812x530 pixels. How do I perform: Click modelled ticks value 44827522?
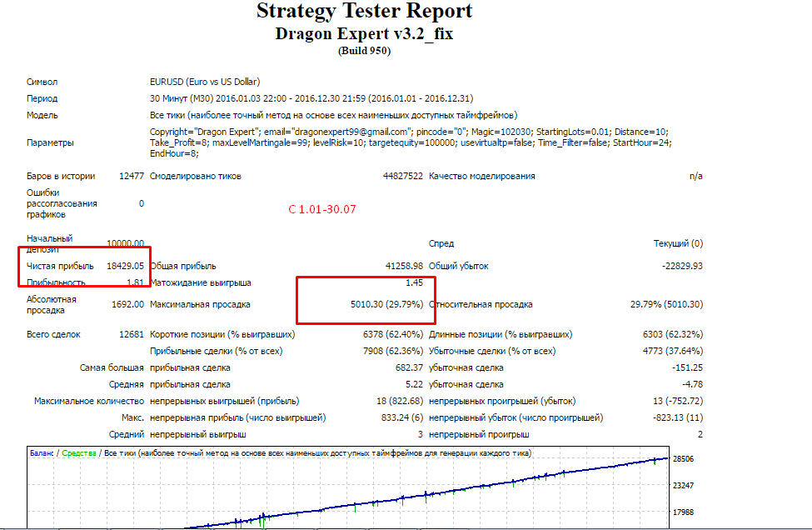pos(403,176)
